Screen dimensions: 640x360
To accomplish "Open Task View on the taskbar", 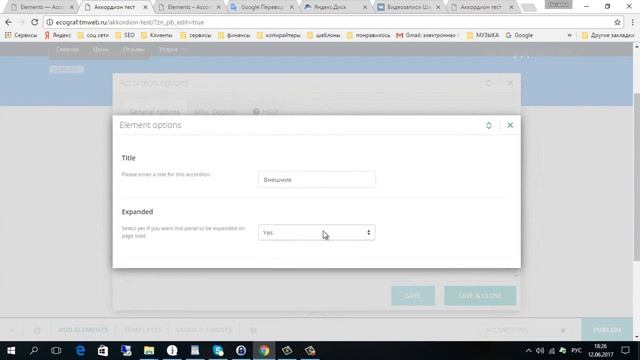I will tap(56, 350).
